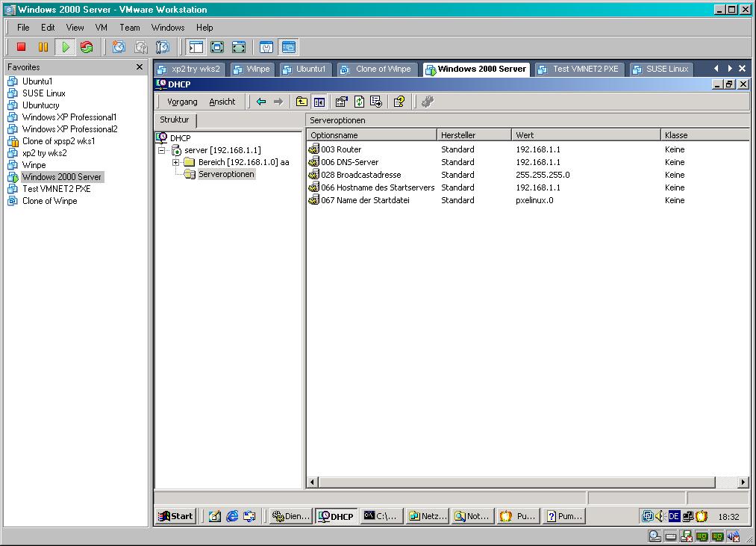Toggle the console view icon in VMware toolbar
The width and height of the screenshot is (756, 546).
tap(288, 47)
